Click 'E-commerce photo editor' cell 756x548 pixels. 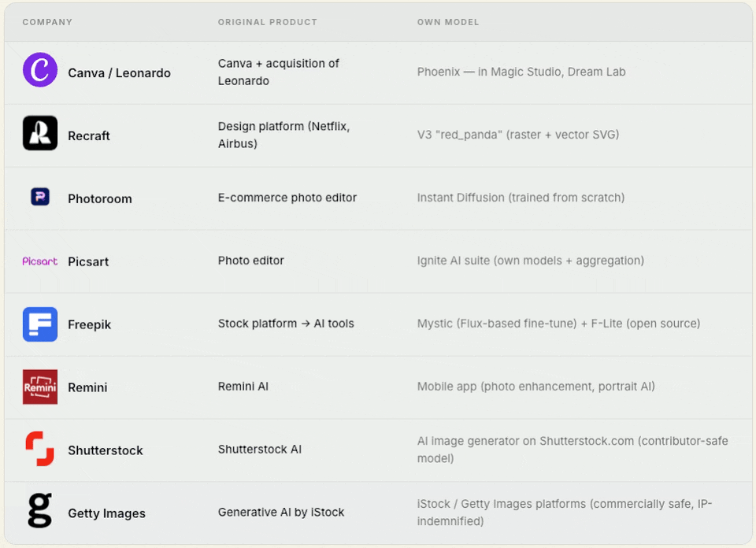click(x=287, y=198)
